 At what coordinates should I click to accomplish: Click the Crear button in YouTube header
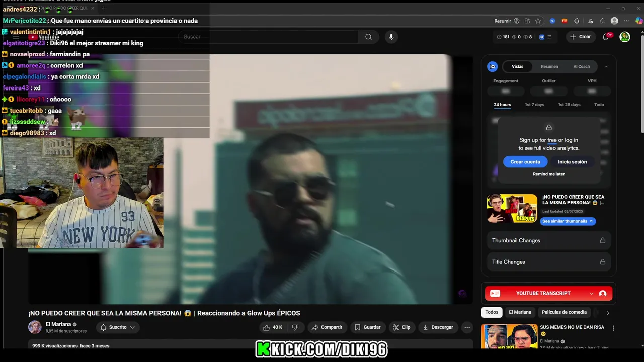pos(581,37)
